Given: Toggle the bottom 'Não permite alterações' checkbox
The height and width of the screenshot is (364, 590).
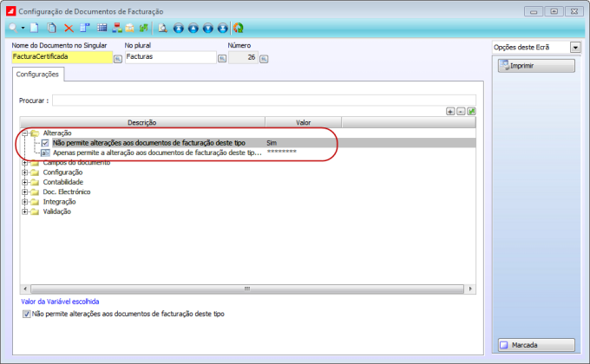Looking at the screenshot, I should pyautogui.click(x=26, y=314).
